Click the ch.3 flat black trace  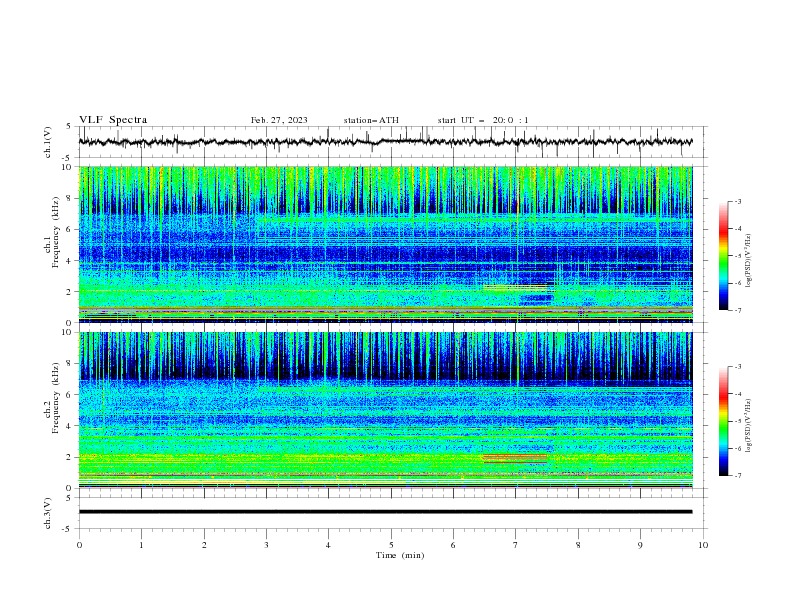click(x=385, y=512)
